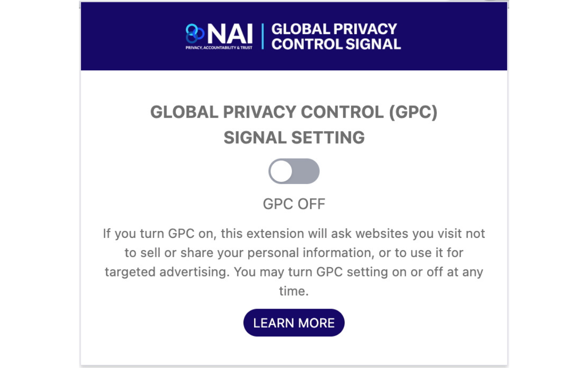Click the white knob of GPC switch
The height and width of the screenshot is (368, 588).
tap(281, 171)
